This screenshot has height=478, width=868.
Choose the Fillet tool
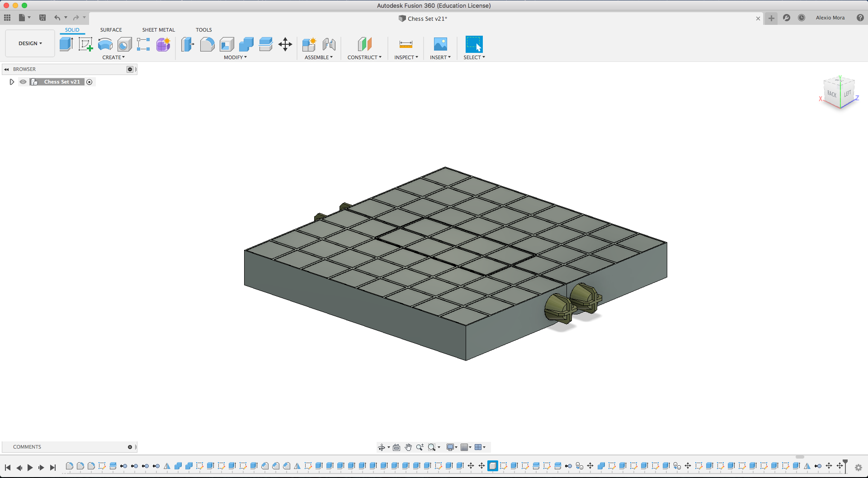(207, 44)
